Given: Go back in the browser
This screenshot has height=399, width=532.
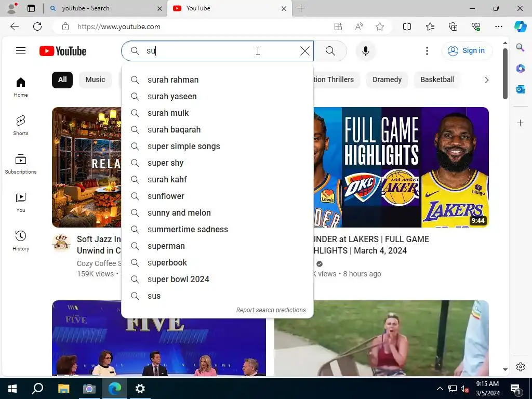Looking at the screenshot, I should 15,26.
